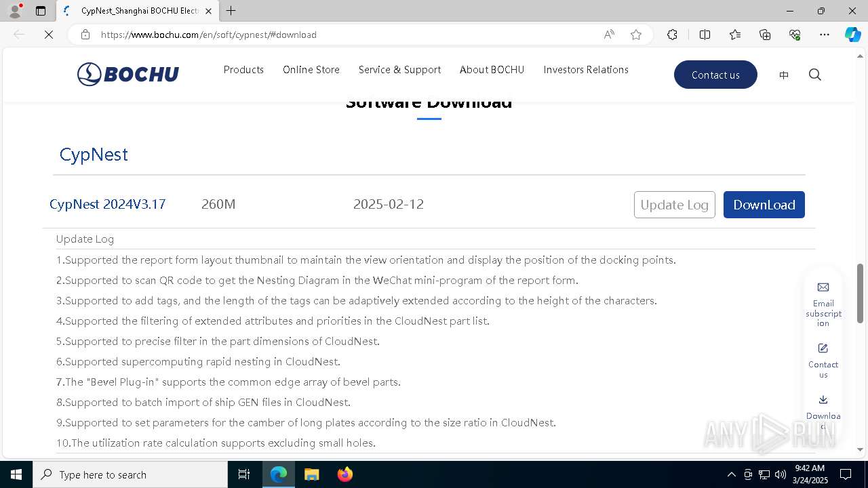The width and height of the screenshot is (868, 488).
Task: Open the volume control icon
Action: (x=781, y=474)
